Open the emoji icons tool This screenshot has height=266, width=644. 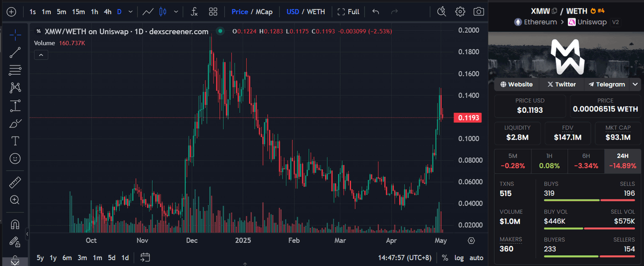(15, 159)
